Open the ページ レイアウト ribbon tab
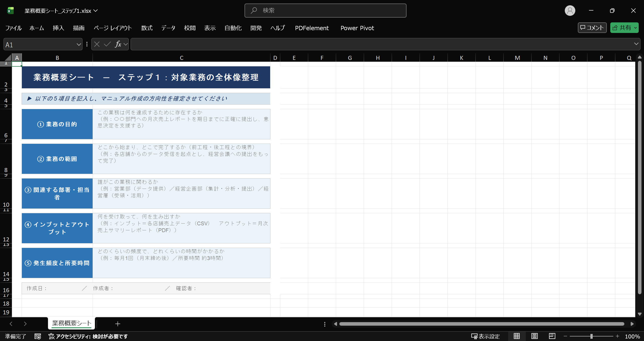Image resolution: width=644 pixels, height=341 pixels. (113, 28)
